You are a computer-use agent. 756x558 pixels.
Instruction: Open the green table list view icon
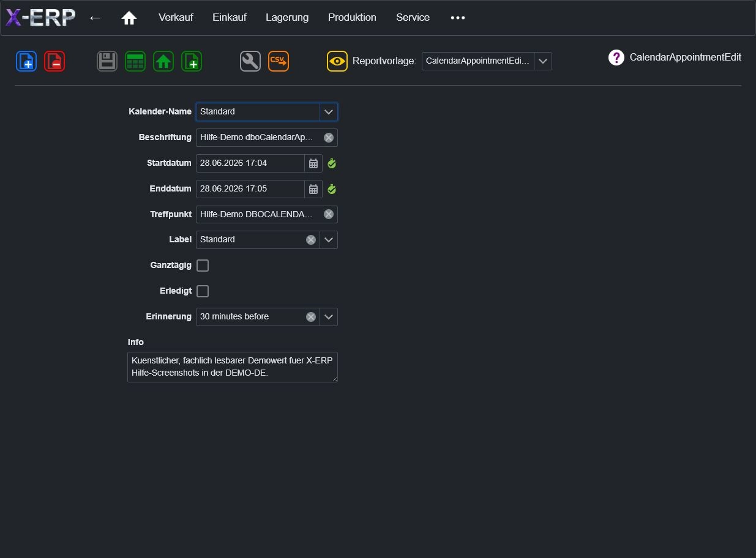point(135,61)
